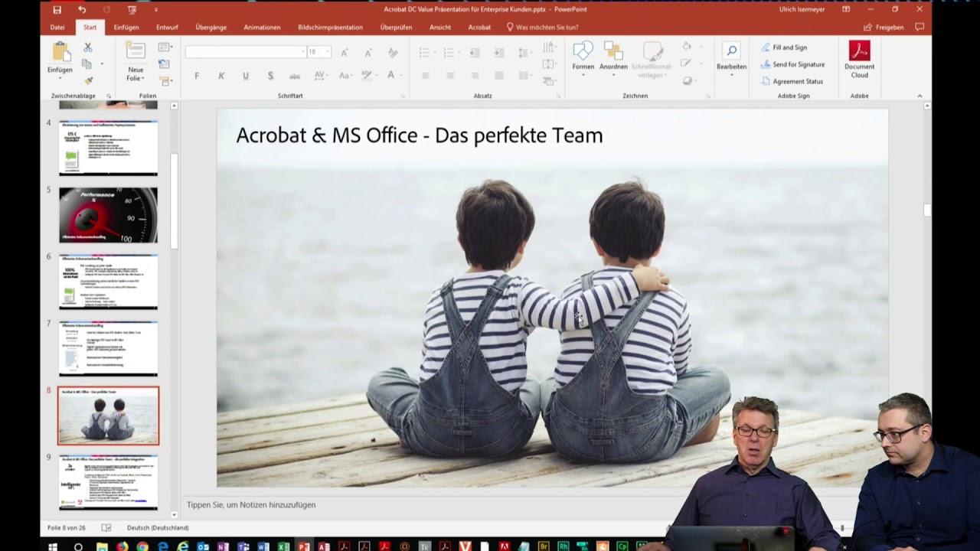Image resolution: width=980 pixels, height=551 pixels.
Task: Select slide 9 thumbnail
Action: pos(108,482)
